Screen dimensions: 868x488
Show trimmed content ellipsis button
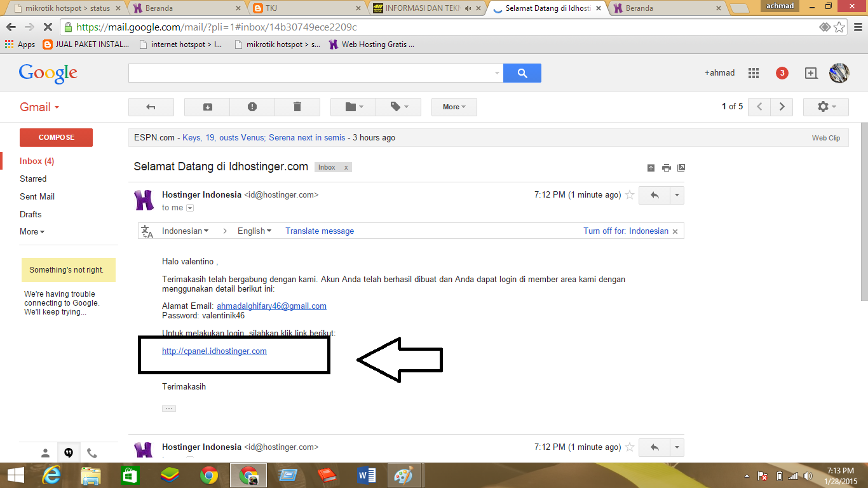pyautogui.click(x=169, y=409)
